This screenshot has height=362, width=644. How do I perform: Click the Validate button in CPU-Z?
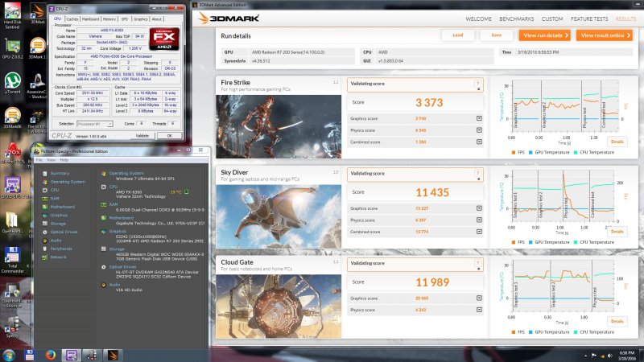(x=142, y=136)
